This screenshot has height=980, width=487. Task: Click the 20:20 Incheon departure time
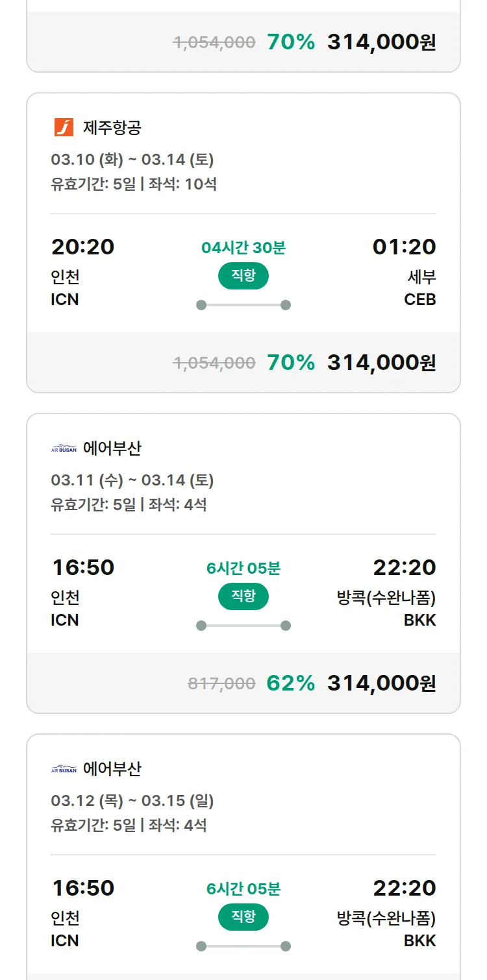82,247
